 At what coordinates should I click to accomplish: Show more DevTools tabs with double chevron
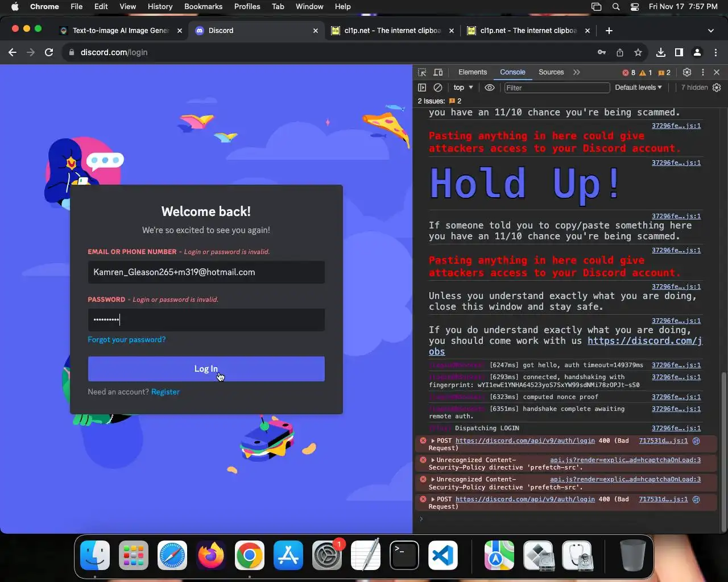(577, 72)
